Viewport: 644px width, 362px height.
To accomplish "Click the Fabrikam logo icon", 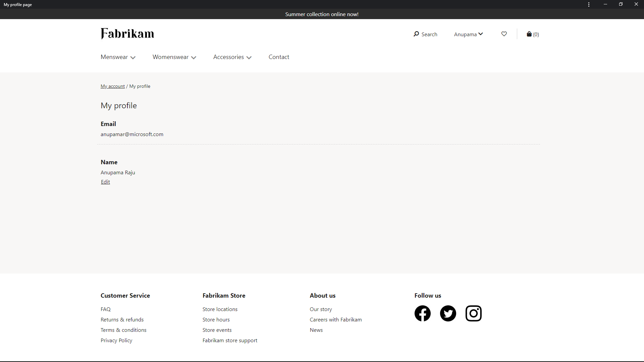I will point(127,34).
